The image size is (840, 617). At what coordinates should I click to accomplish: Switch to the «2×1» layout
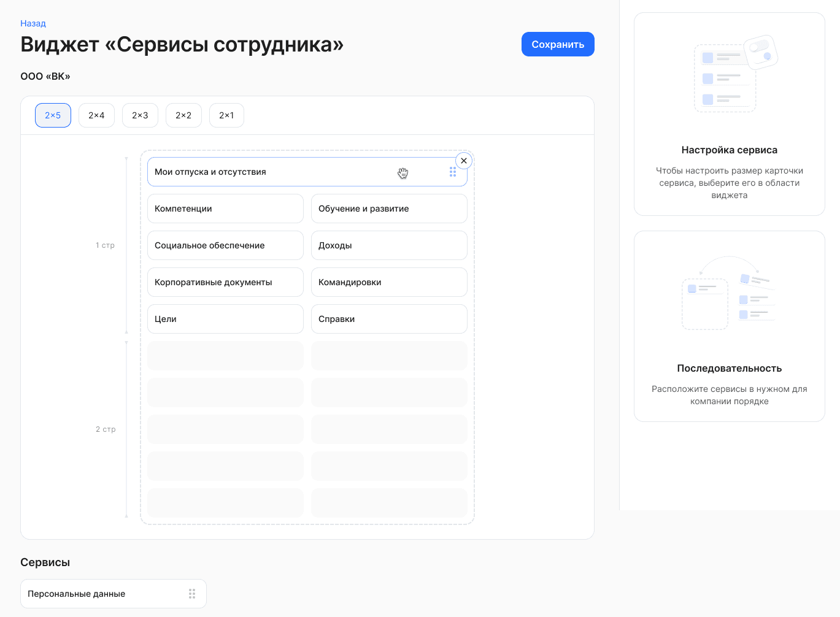(x=226, y=115)
